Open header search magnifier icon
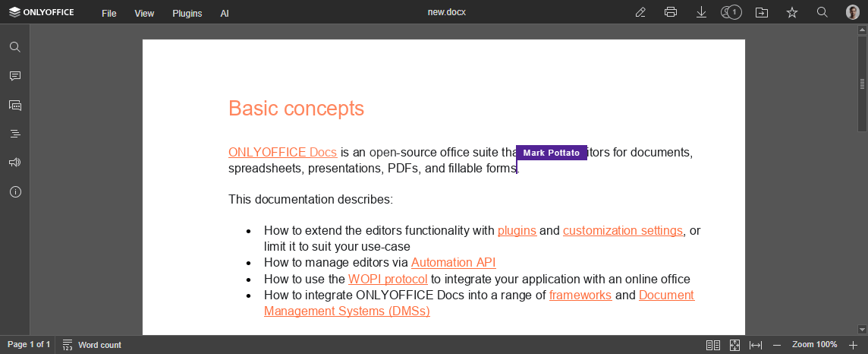Image resolution: width=868 pixels, height=354 pixels. click(822, 12)
